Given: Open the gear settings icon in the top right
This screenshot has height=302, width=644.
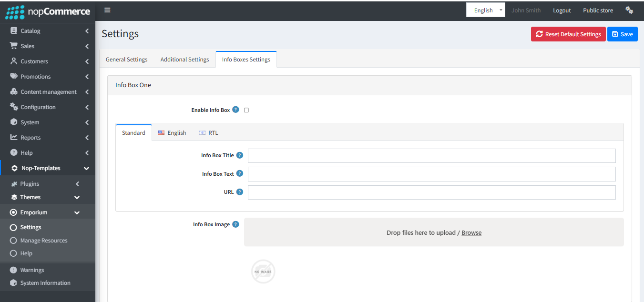Looking at the screenshot, I should pos(629,10).
